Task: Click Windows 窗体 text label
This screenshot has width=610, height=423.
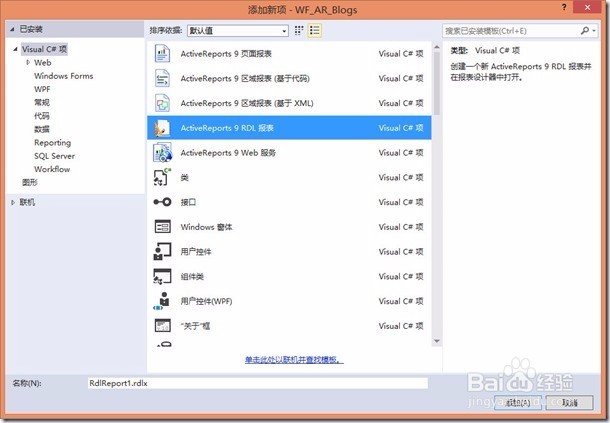Action: point(206,227)
